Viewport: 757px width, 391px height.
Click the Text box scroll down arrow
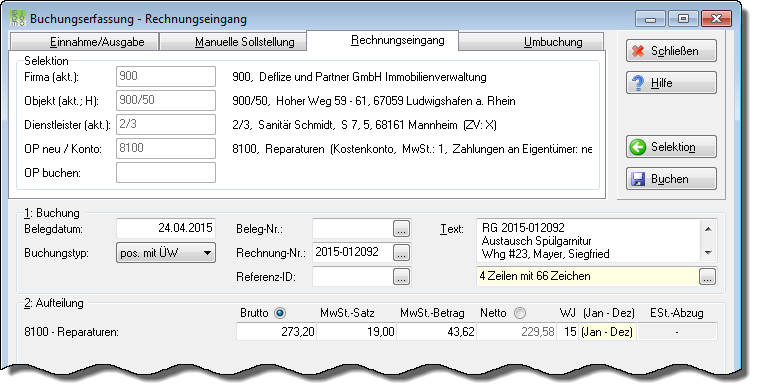click(x=708, y=252)
